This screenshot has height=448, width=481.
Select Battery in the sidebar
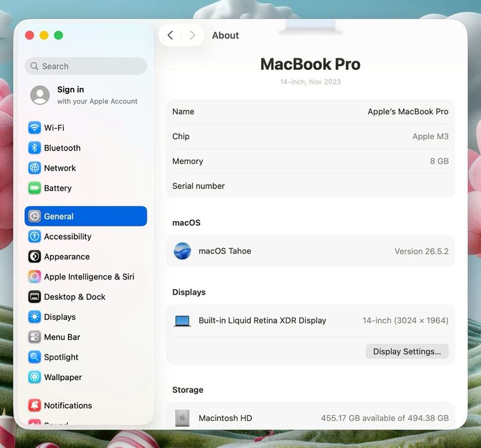[x=85, y=188]
